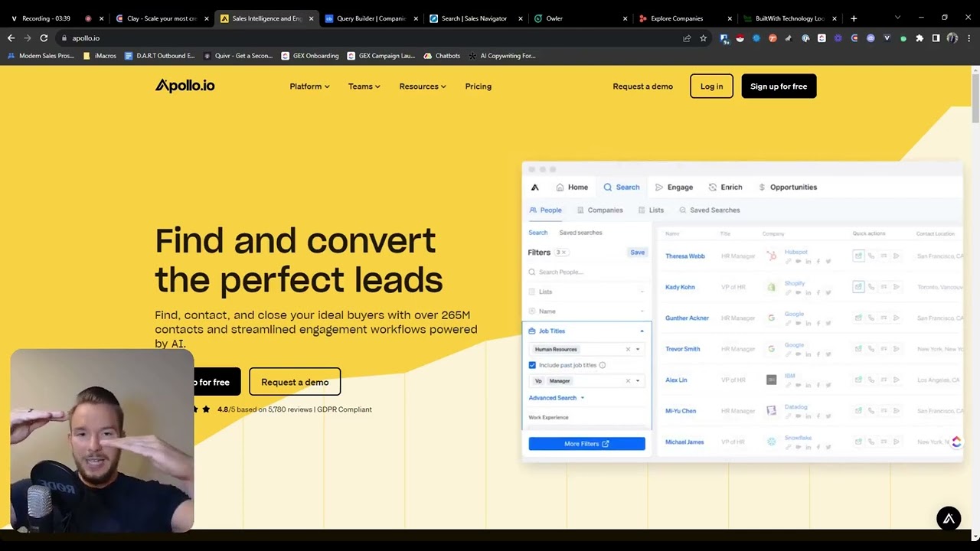980x551 pixels.
Task: Select the Opportunities tab in preview
Action: point(787,187)
